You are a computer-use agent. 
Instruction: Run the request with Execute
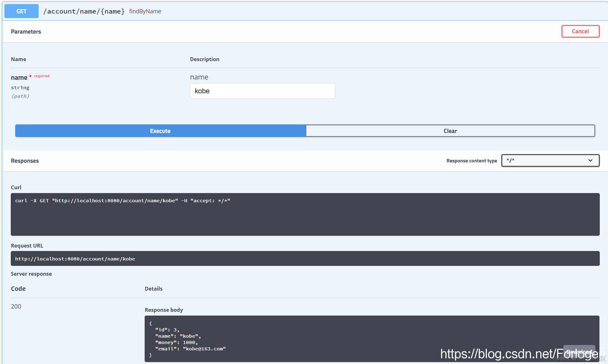click(160, 131)
